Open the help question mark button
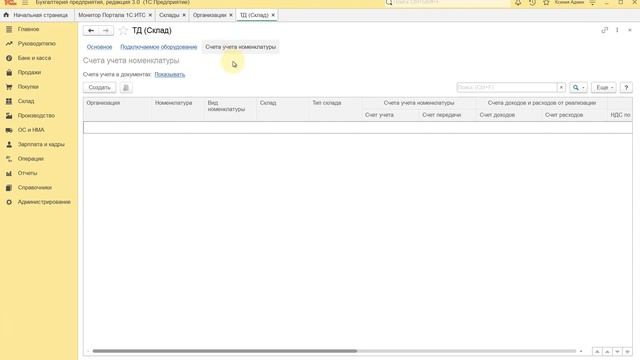 pyautogui.click(x=626, y=88)
